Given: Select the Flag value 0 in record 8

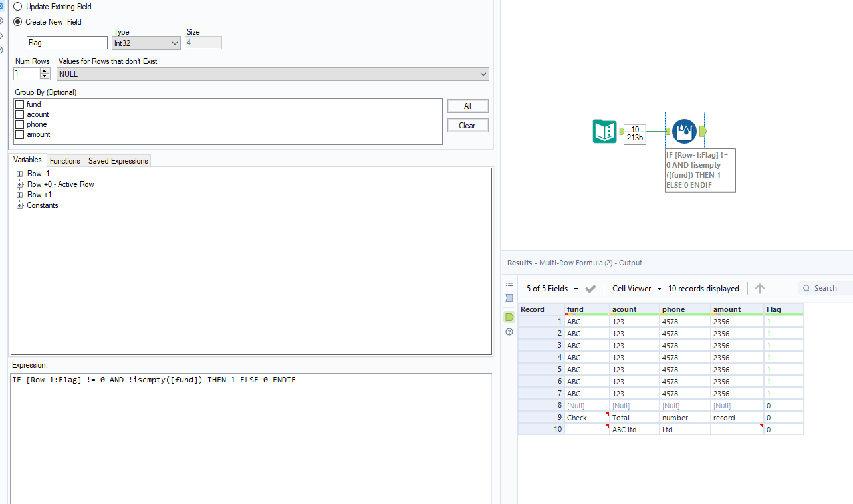Looking at the screenshot, I should tap(784, 406).
